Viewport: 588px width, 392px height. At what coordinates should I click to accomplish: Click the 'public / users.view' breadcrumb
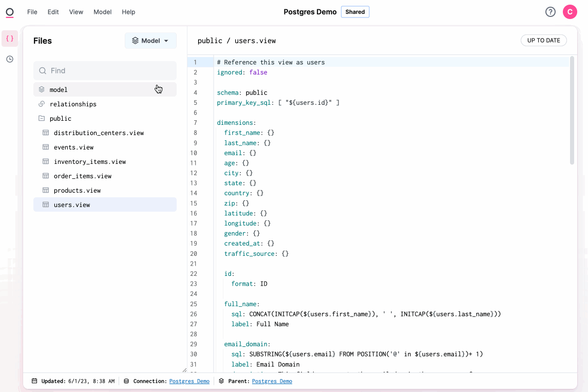coord(237,41)
